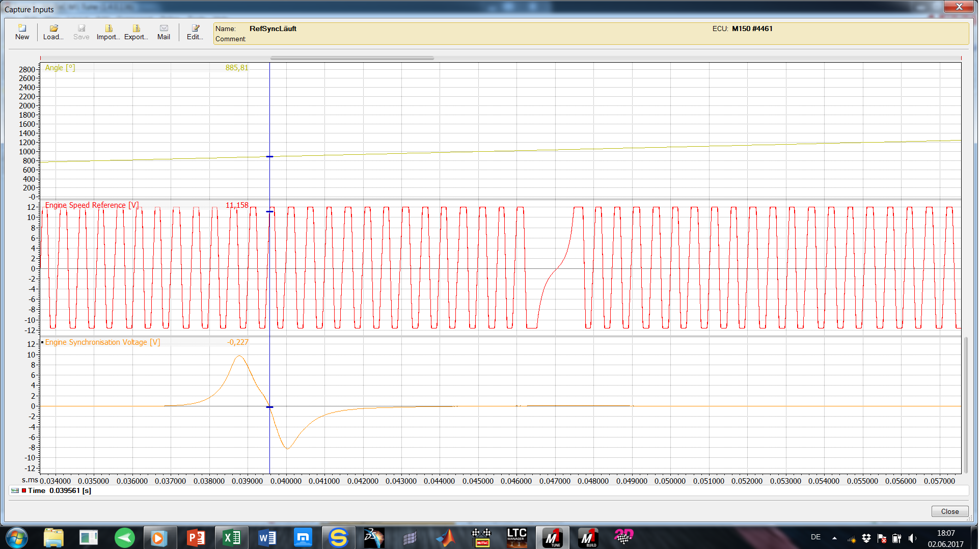The image size is (980, 549).
Task: Open PowerPoint from the taskbar
Action: tap(196, 538)
